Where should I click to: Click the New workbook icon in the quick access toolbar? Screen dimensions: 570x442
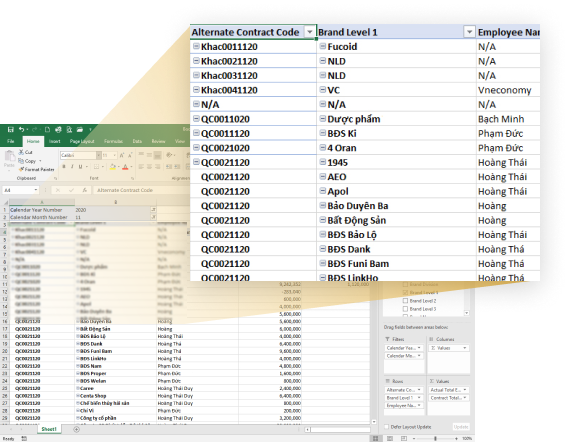pos(47,129)
